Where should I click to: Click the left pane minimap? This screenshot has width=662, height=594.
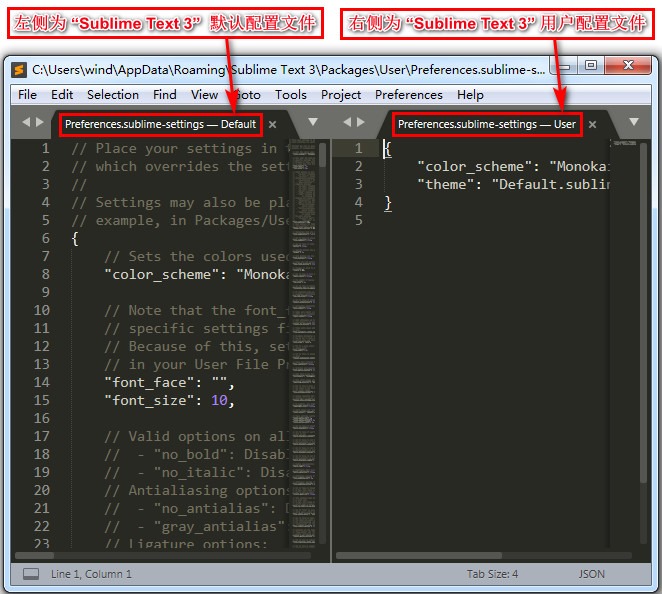304,343
